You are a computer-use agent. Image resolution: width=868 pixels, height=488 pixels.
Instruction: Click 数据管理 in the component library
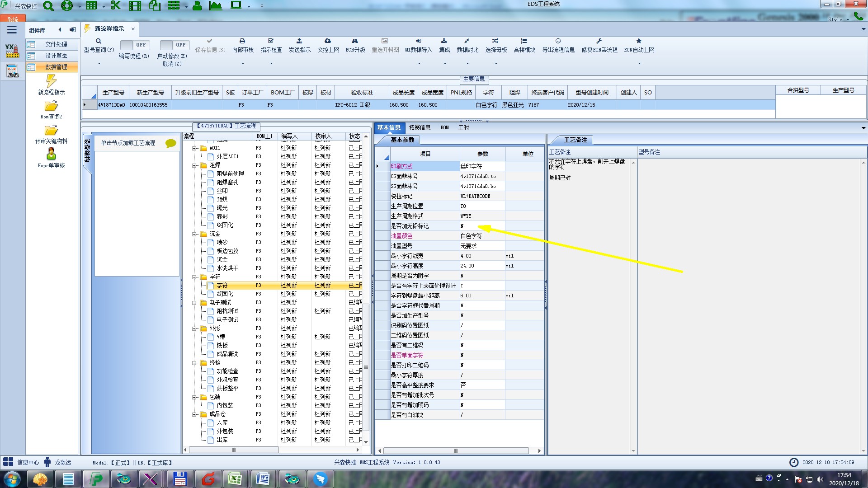tap(56, 67)
